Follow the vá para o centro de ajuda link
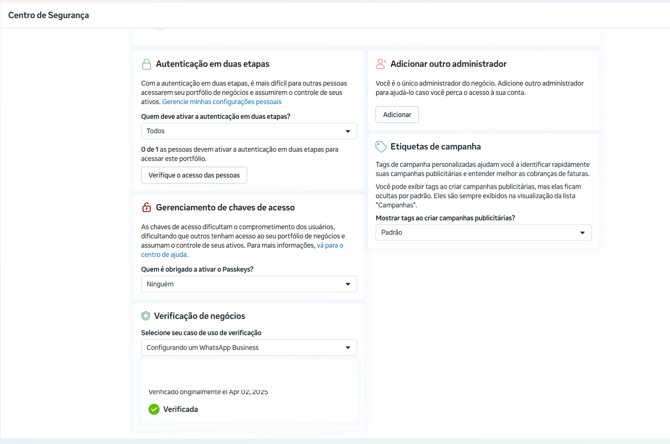 pos(242,250)
